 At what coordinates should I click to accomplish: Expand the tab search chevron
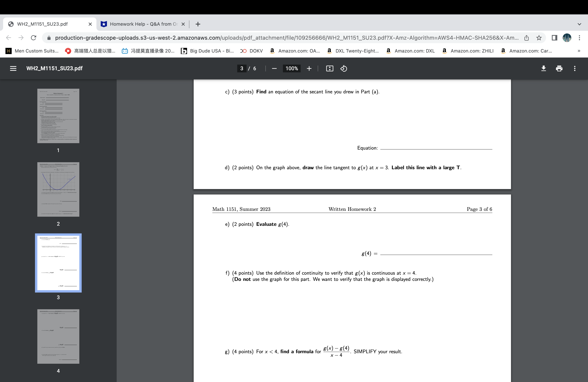(579, 24)
